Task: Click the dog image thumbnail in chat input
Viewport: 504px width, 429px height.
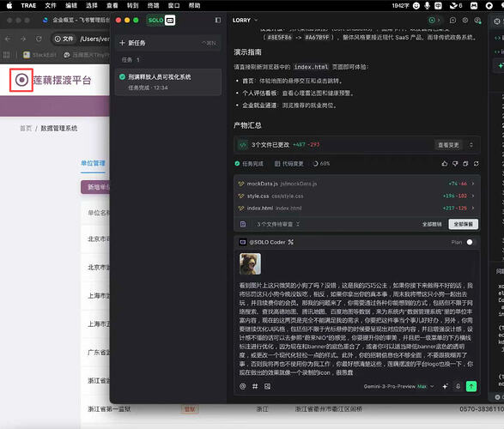Action: click(250, 263)
